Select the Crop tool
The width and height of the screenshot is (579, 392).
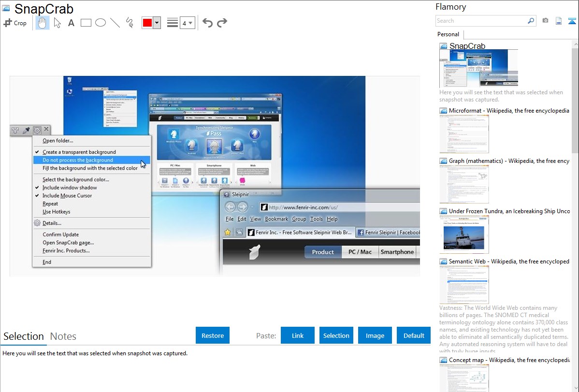[x=15, y=23]
